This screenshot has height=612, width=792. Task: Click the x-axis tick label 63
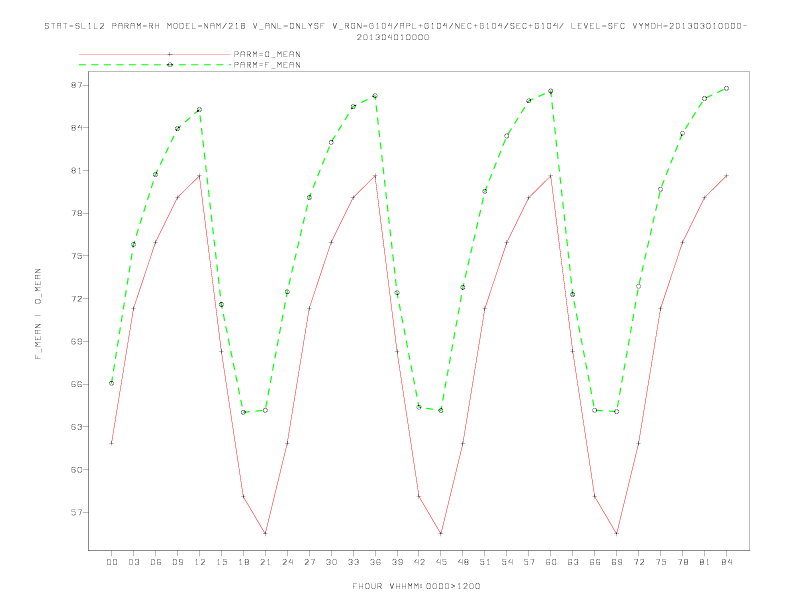click(x=573, y=562)
